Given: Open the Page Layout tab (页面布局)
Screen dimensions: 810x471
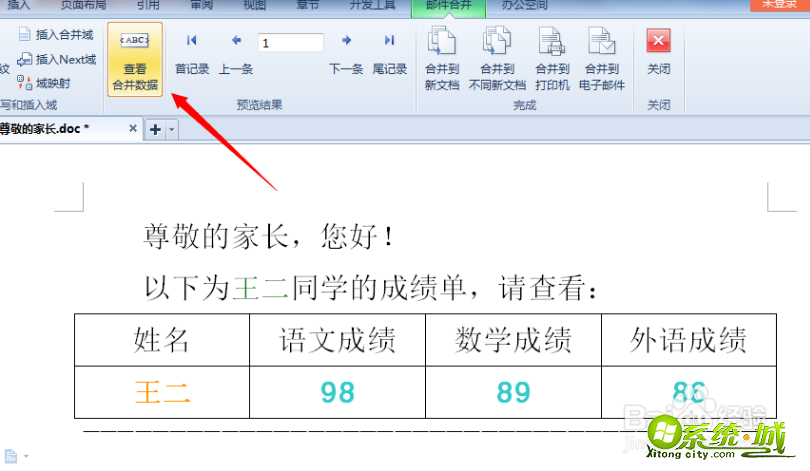Looking at the screenshot, I should (83, 5).
